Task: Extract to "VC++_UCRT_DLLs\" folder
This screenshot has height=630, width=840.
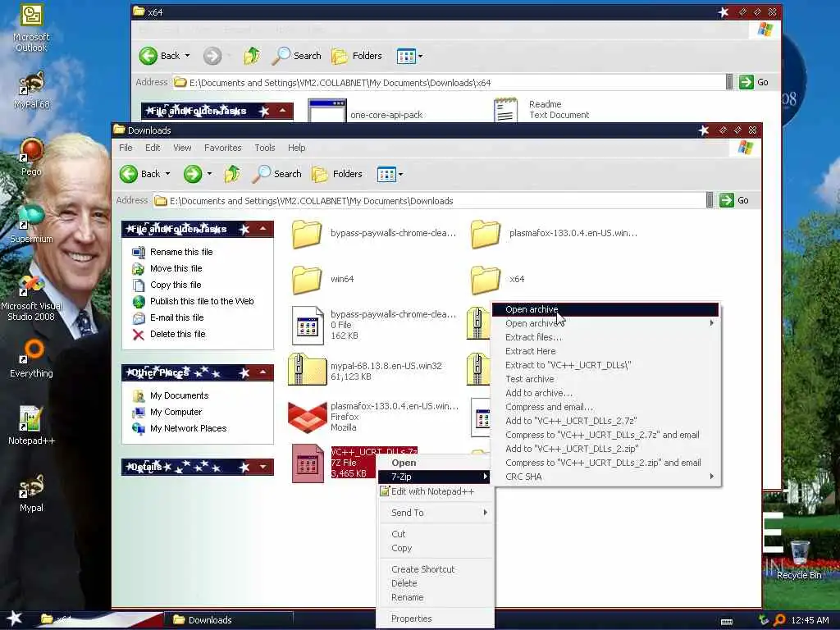Action: point(605,365)
